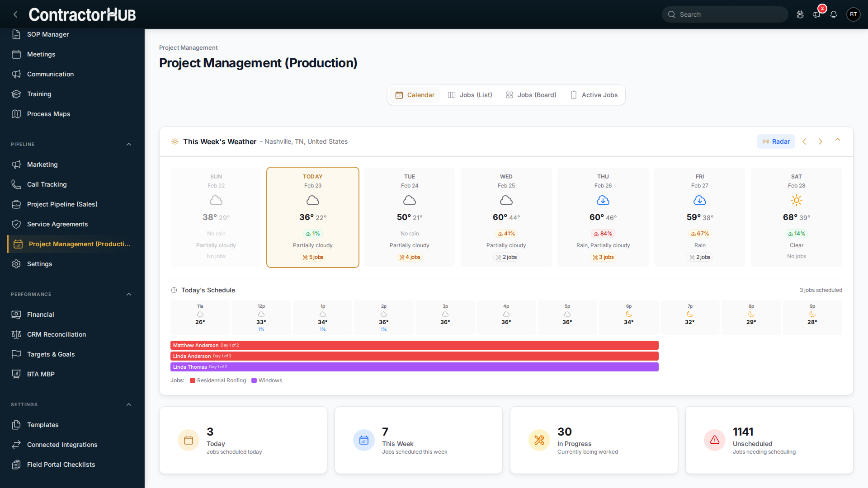Collapse This Week's Weather panel
This screenshot has width=868, height=488.
tap(838, 140)
